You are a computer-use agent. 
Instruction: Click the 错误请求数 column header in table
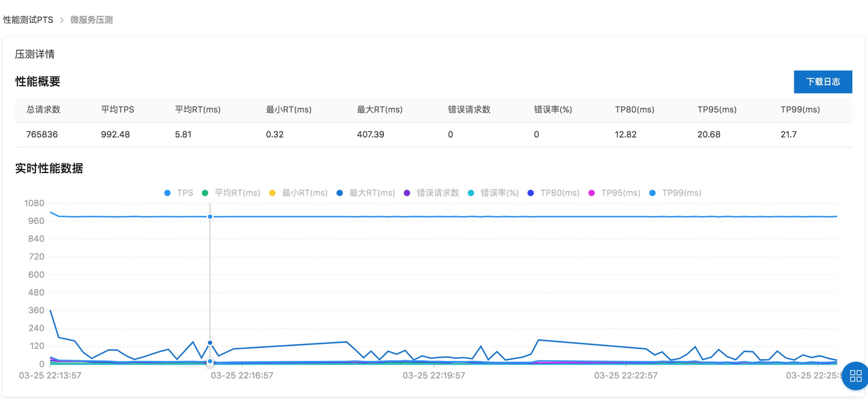coord(469,109)
